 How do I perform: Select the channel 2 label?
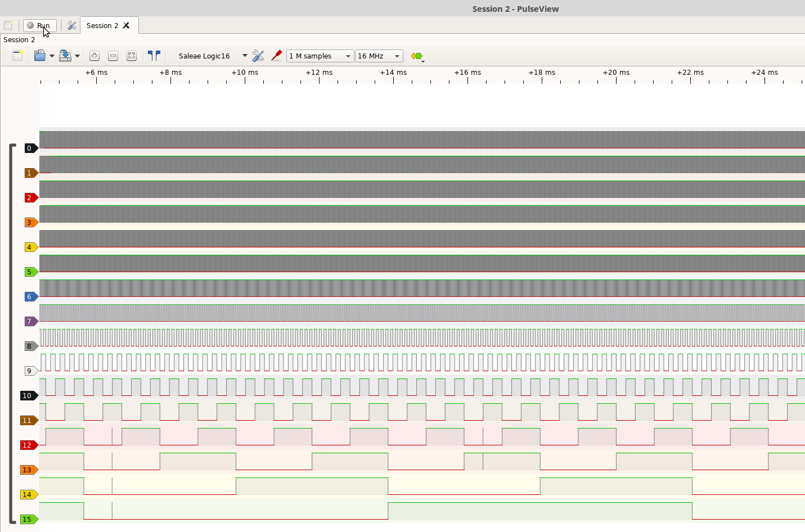coord(31,197)
